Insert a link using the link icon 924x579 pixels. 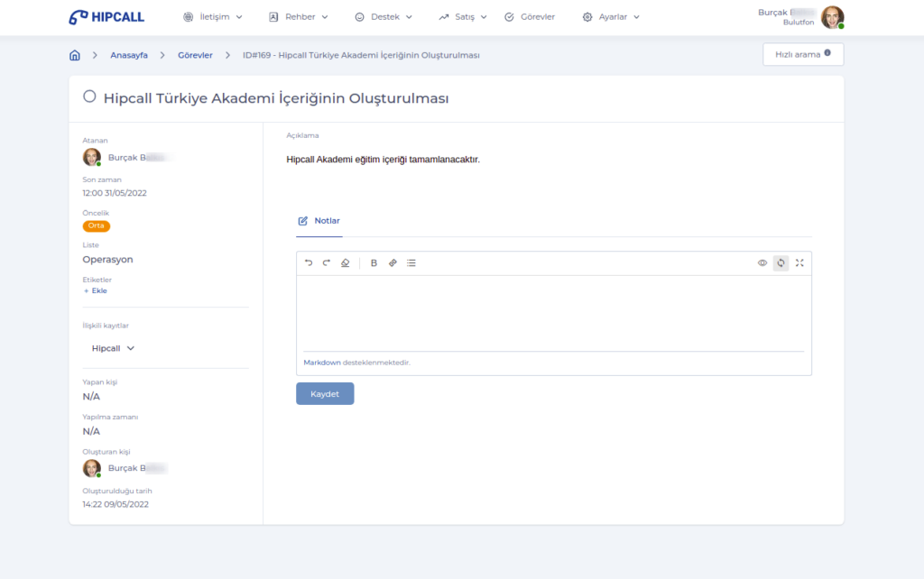[x=393, y=262]
